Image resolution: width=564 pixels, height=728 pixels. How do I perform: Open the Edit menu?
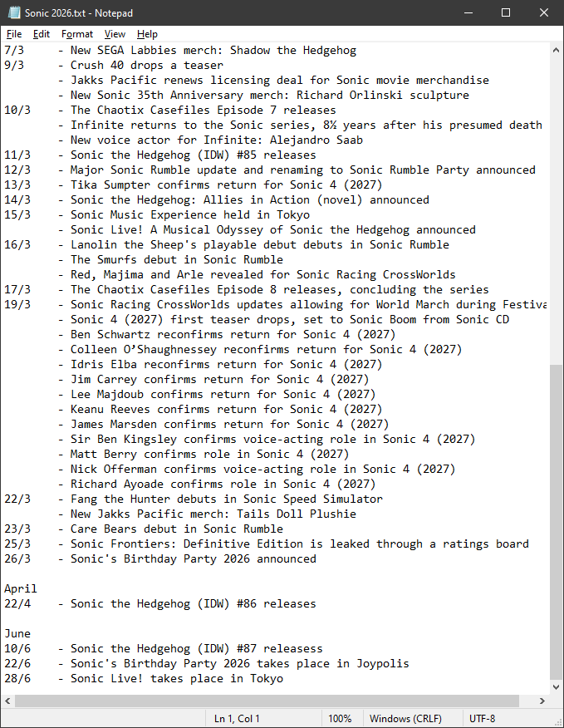pyautogui.click(x=42, y=34)
